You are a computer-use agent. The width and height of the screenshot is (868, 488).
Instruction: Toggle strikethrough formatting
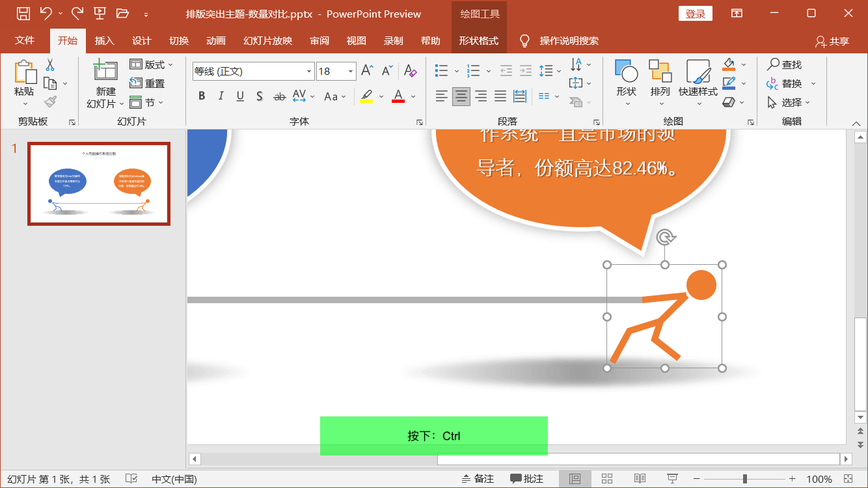pos(278,96)
